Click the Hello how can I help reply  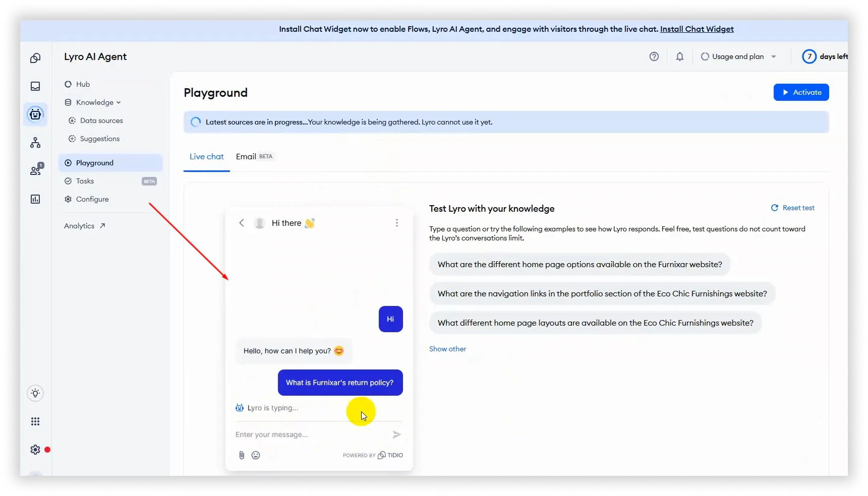click(294, 351)
